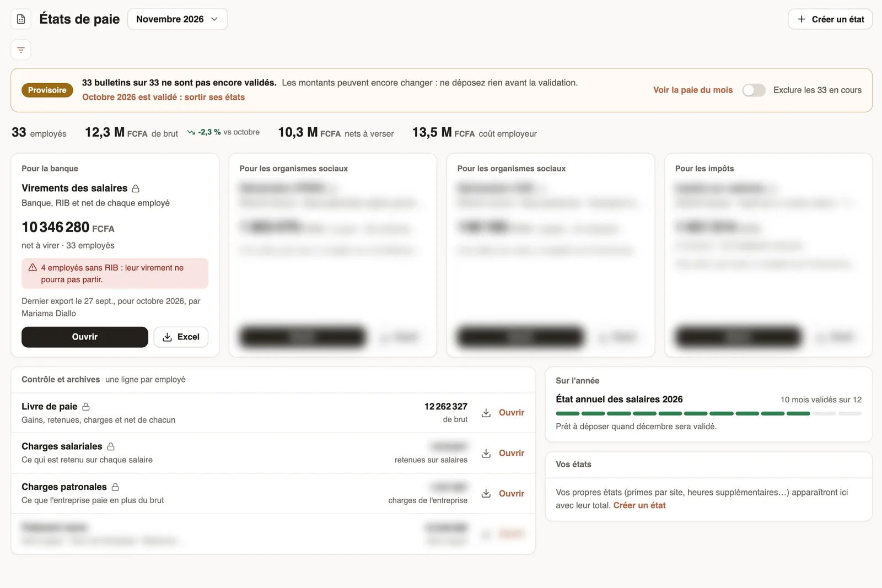The width and height of the screenshot is (882, 588).
Task: Click the lock icon next to Virements des salaires
Action: click(x=136, y=188)
